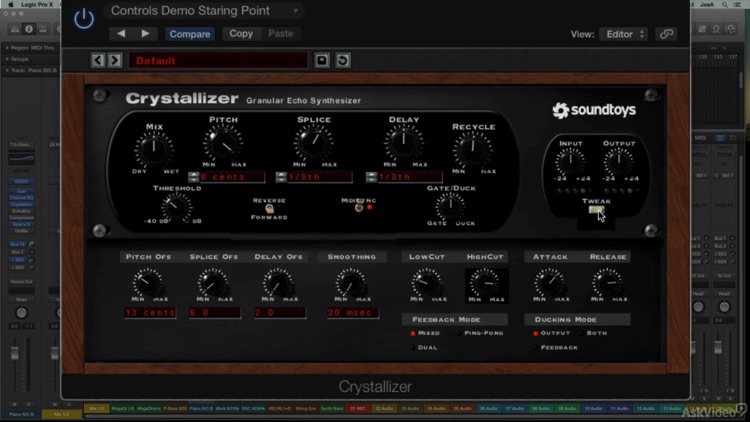Click the Splice Ofs knob
Screen dimensions: 750x422
pyautogui.click(x=213, y=282)
